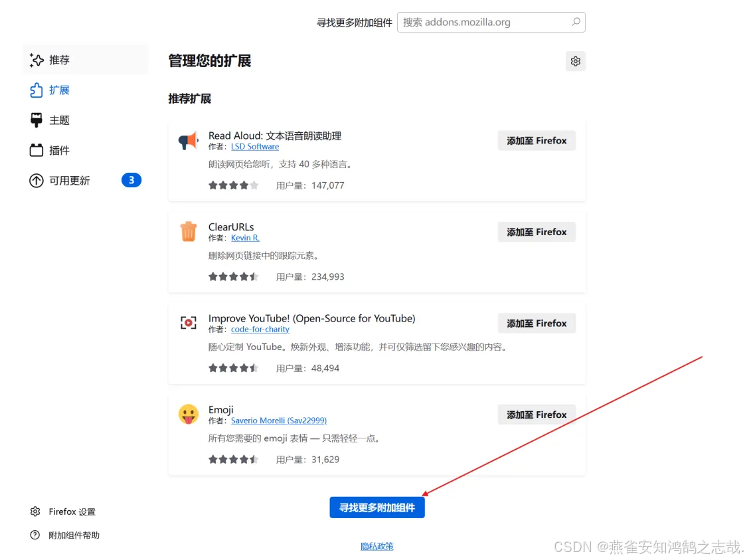Click the Improve YouTube star rating
The height and width of the screenshot is (560, 747).
234,368
